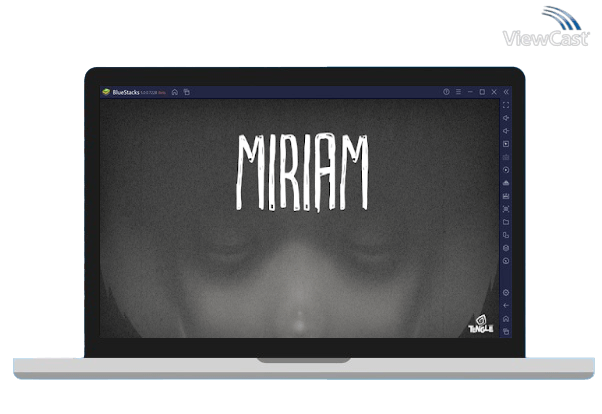Open the media folder sidebar icon
This screenshot has height=414, width=602.
[506, 222]
